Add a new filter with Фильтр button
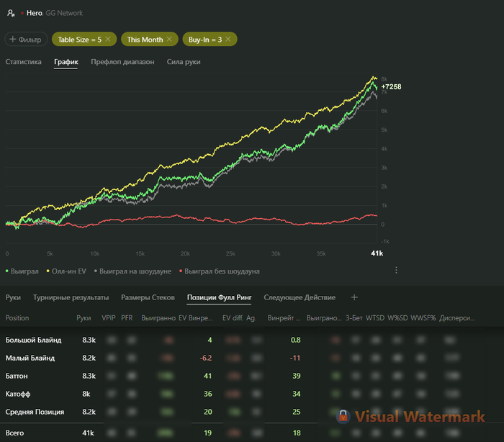The height and width of the screenshot is (442, 504). pos(26,39)
